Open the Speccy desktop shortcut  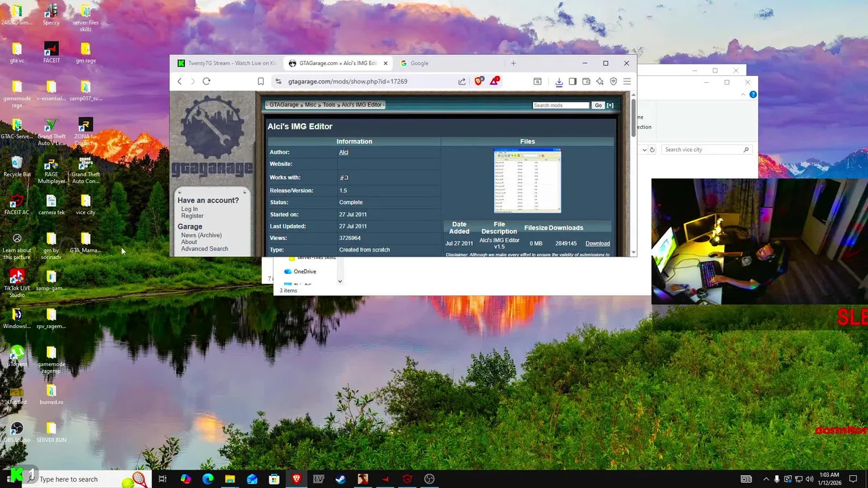pyautogui.click(x=51, y=14)
